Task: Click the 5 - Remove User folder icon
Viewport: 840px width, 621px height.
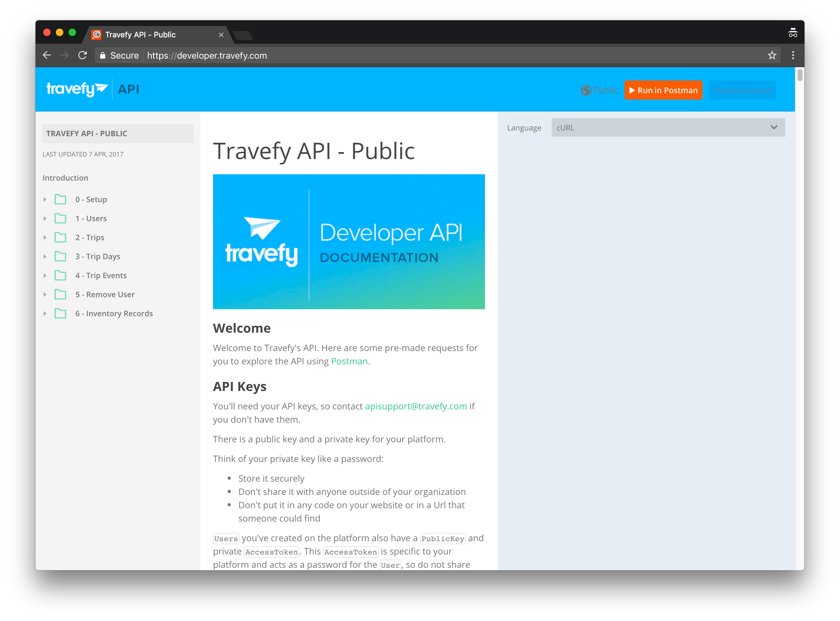Action: pos(60,294)
